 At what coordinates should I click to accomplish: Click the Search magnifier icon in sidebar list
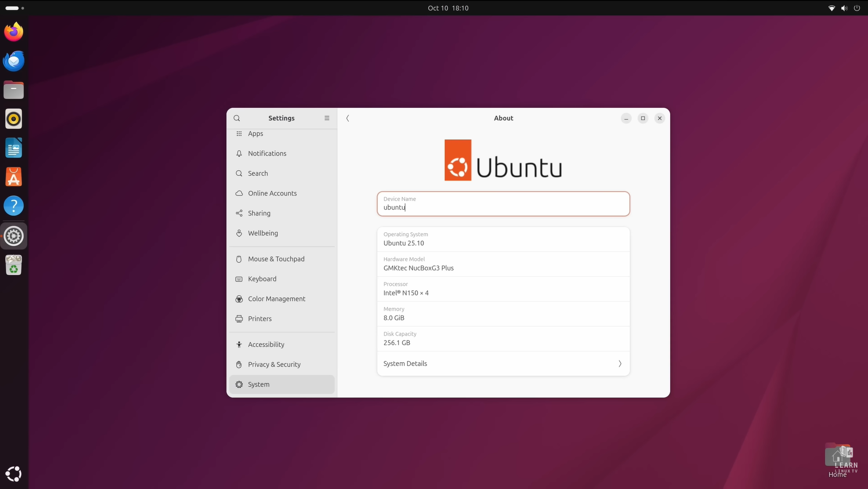(239, 173)
